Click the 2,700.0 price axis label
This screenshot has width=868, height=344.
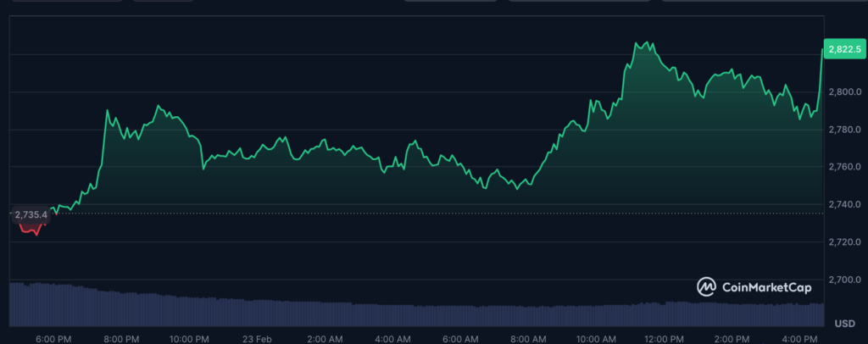point(844,280)
